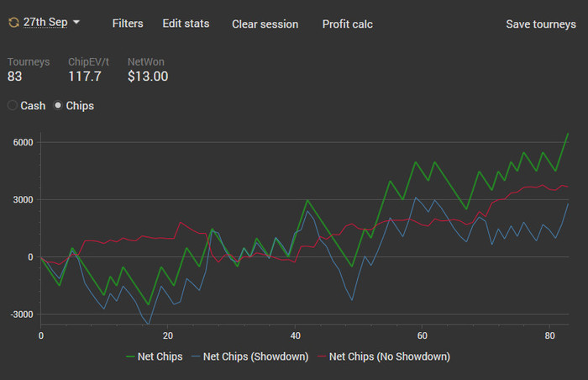The height and width of the screenshot is (380, 588).
Task: Click Save tourneys
Action: (x=541, y=24)
